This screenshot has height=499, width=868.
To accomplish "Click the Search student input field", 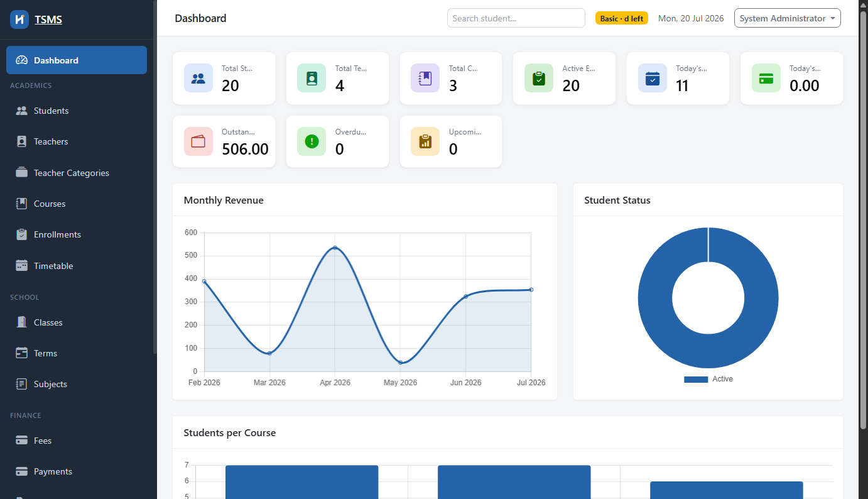I will (516, 18).
